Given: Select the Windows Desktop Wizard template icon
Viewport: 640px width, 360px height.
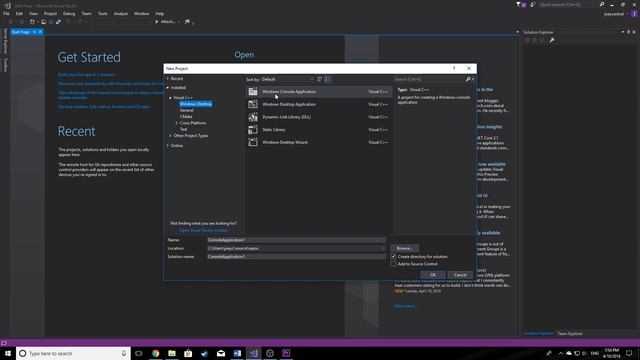Looking at the screenshot, I should pyautogui.click(x=253, y=142).
